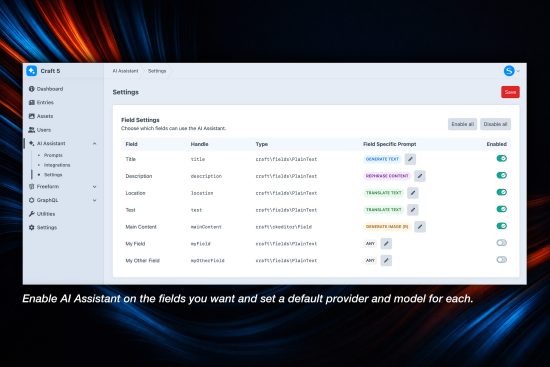Click the GENERATE IMAGE prompt tag
550x367 pixels.
387,227
